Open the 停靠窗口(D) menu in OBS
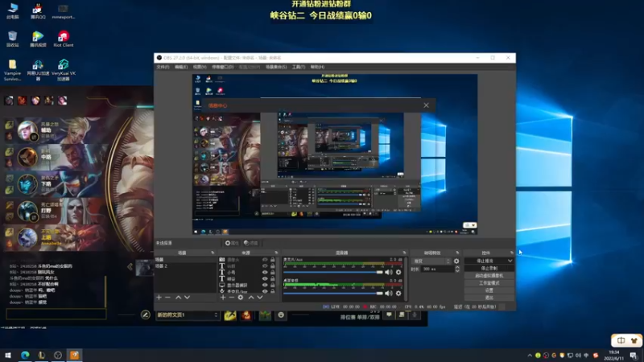The image size is (644, 362). 223,67
